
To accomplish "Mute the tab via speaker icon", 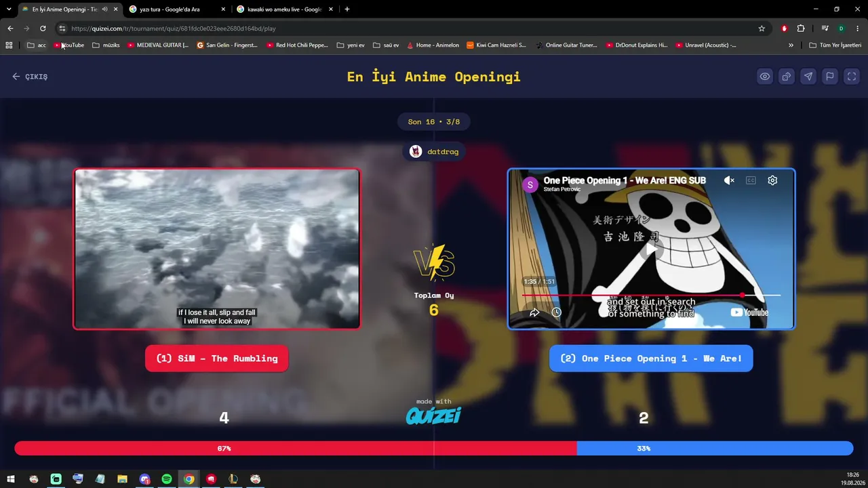I will point(104,9).
